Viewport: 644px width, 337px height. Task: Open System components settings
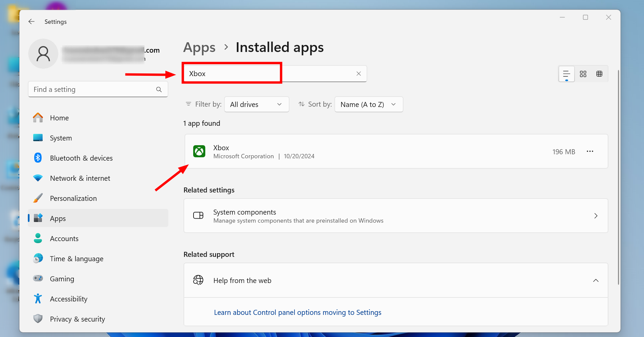click(396, 216)
